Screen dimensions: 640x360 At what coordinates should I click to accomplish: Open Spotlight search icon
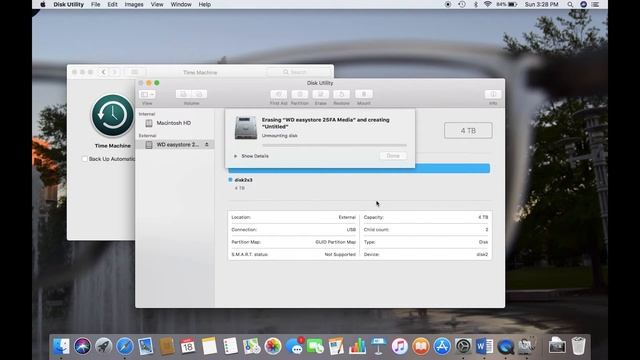click(x=570, y=4)
